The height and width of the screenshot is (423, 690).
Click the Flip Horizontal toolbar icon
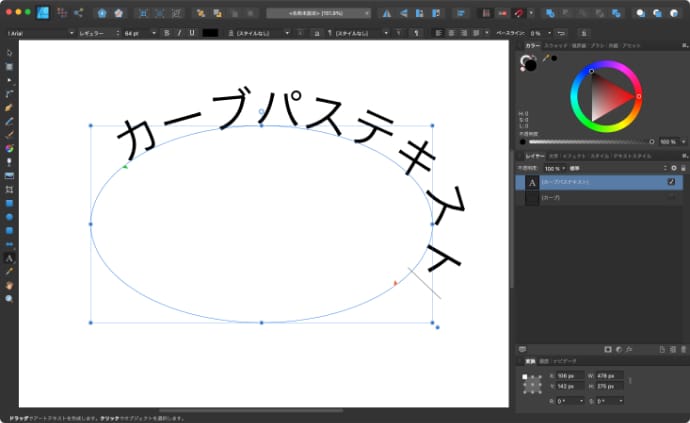point(387,13)
